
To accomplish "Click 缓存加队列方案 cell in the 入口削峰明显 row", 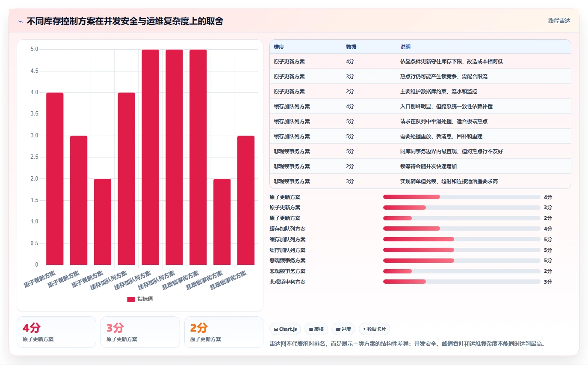I will point(292,107).
